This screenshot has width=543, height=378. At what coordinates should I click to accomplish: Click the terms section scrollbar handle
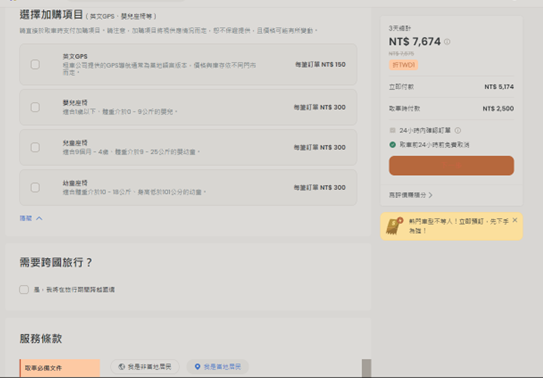coord(366,368)
